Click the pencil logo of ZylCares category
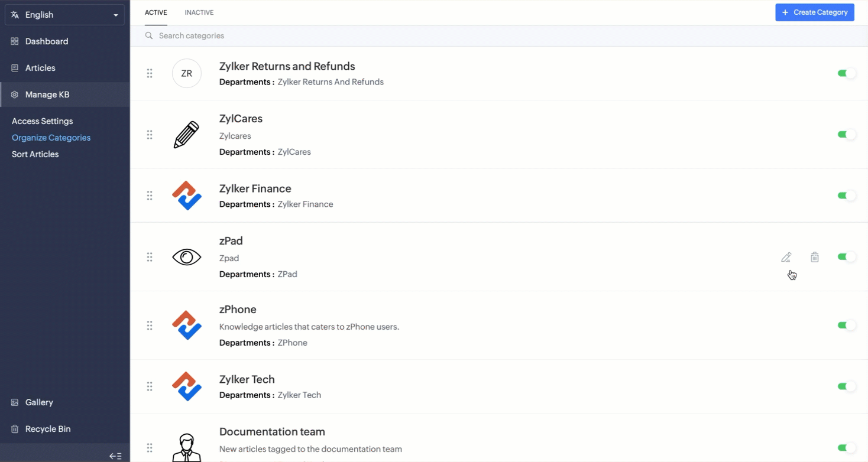 click(x=187, y=135)
